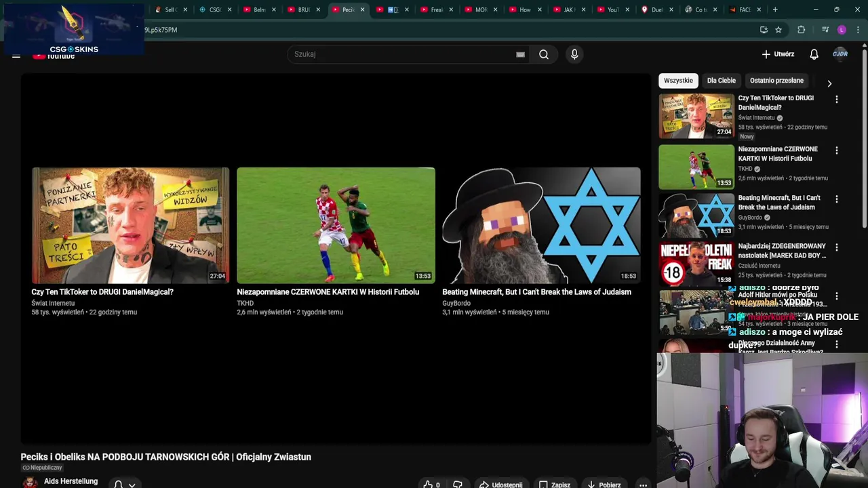The width and height of the screenshot is (868, 488).
Task: Select the Wszystkie filter chip
Action: pos(678,81)
